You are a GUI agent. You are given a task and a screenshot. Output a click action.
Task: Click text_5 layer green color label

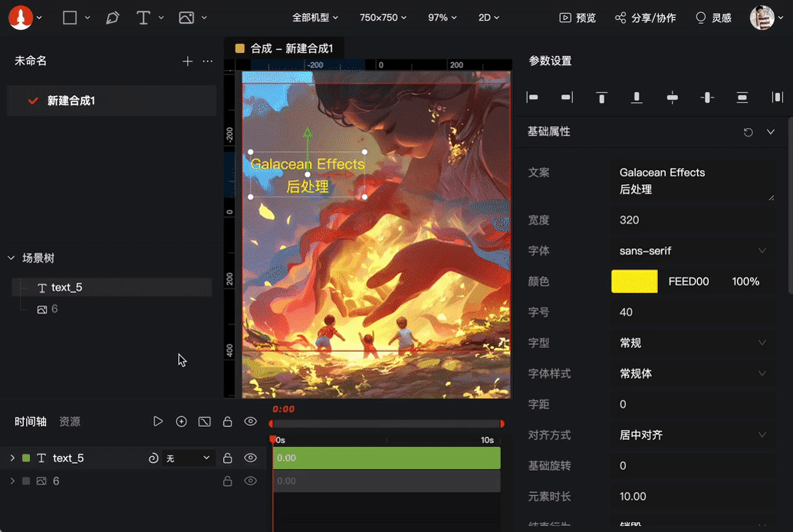tap(26, 458)
